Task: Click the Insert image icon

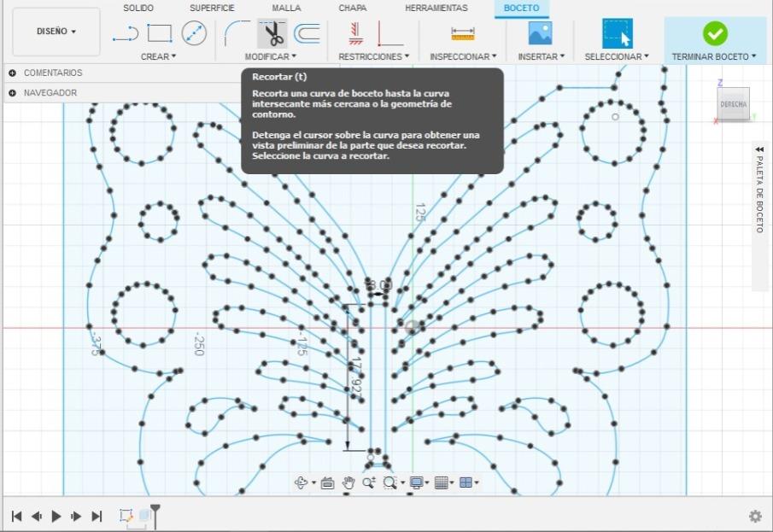Action: pyautogui.click(x=540, y=33)
